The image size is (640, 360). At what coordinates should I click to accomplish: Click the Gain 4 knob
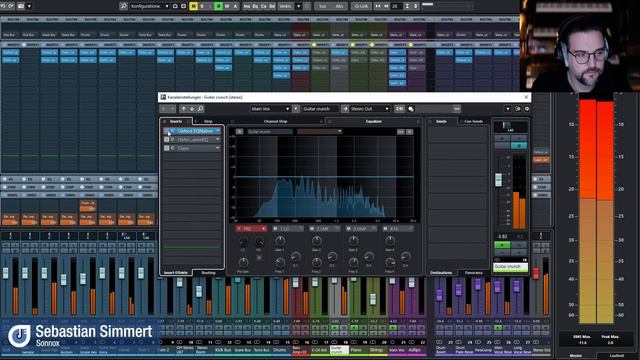pyautogui.click(x=390, y=241)
